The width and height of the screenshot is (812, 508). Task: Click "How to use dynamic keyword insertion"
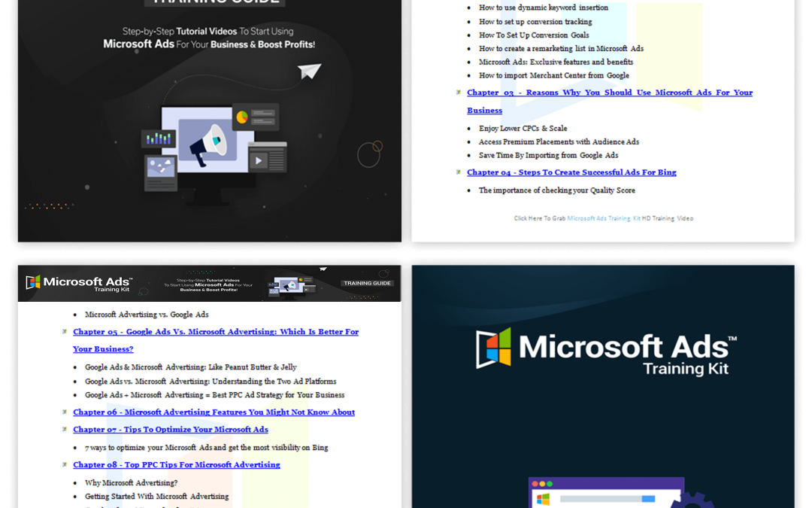point(544,8)
